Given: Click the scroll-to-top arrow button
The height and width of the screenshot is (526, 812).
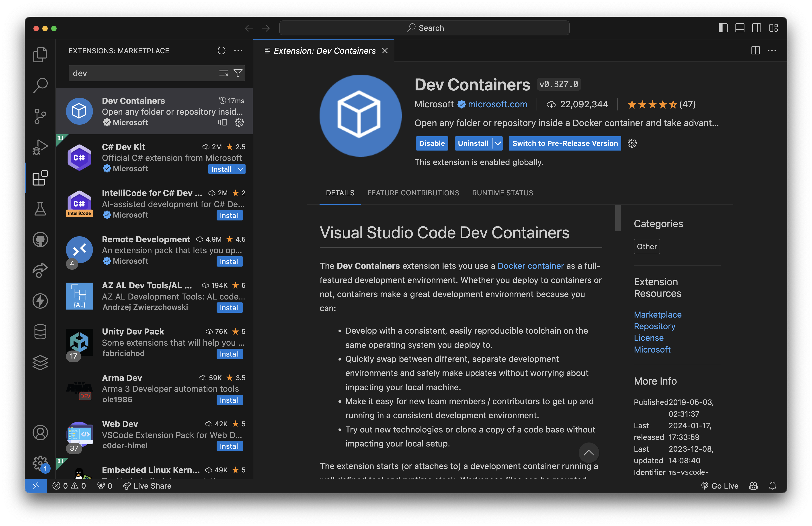Looking at the screenshot, I should coord(588,452).
